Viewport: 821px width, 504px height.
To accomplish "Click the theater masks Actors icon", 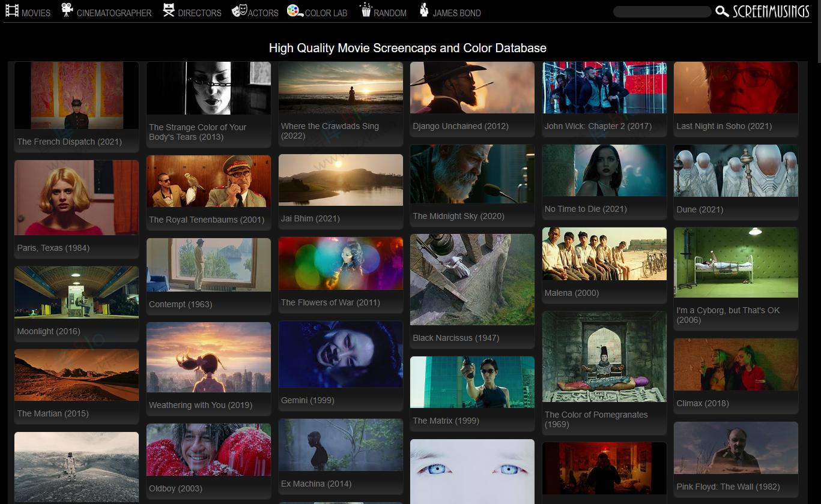I will point(239,11).
